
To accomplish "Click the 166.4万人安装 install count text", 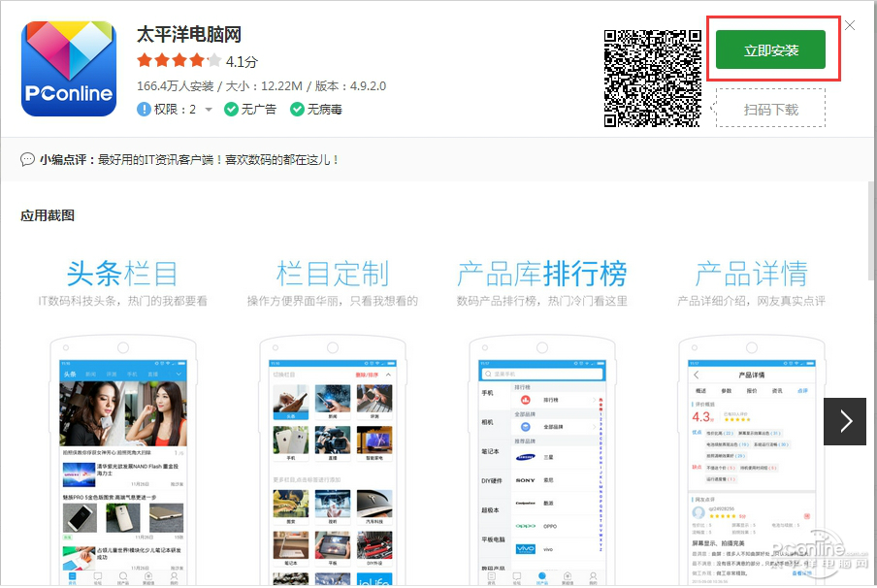I will [x=175, y=86].
